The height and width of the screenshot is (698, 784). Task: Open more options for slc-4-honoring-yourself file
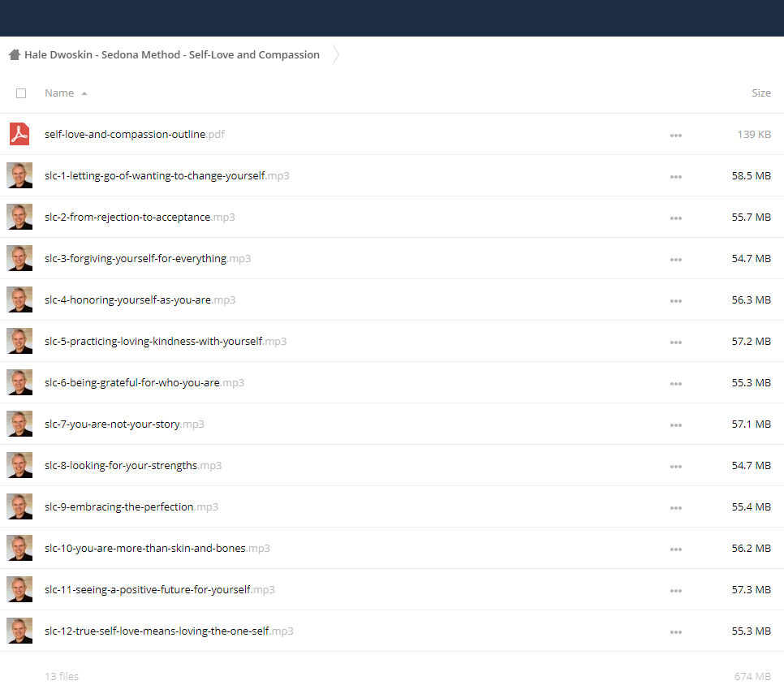click(676, 301)
